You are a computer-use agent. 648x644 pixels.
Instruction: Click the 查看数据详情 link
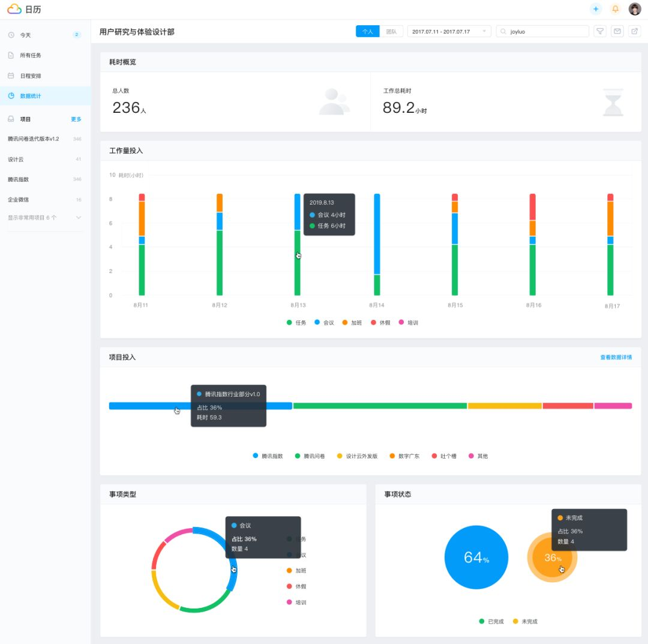616,357
